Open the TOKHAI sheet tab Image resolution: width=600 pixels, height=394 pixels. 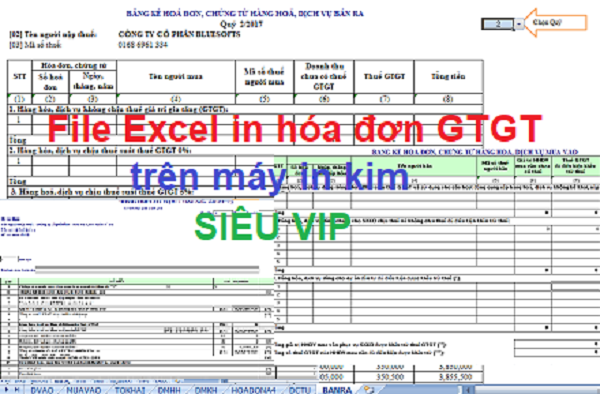(x=130, y=390)
